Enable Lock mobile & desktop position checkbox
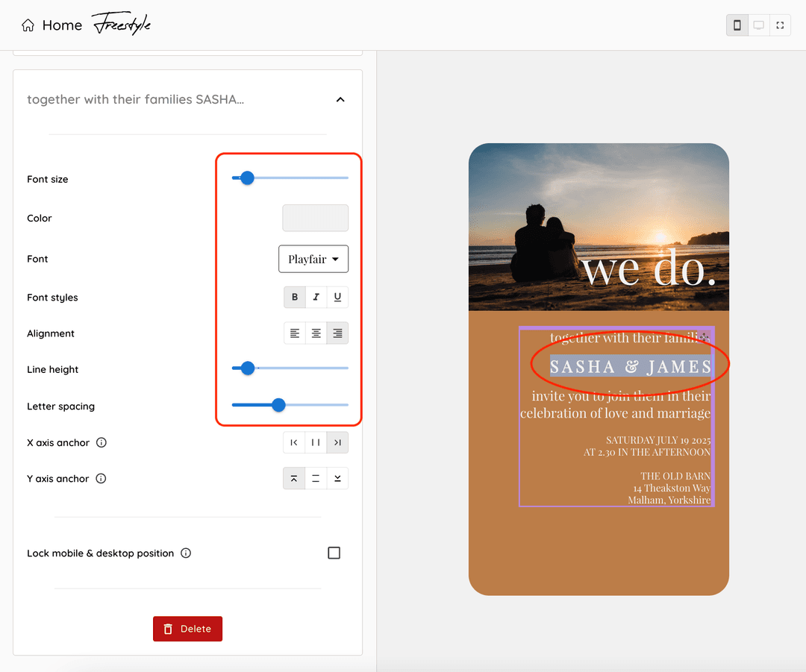Viewport: 806px width, 672px height. tap(334, 553)
